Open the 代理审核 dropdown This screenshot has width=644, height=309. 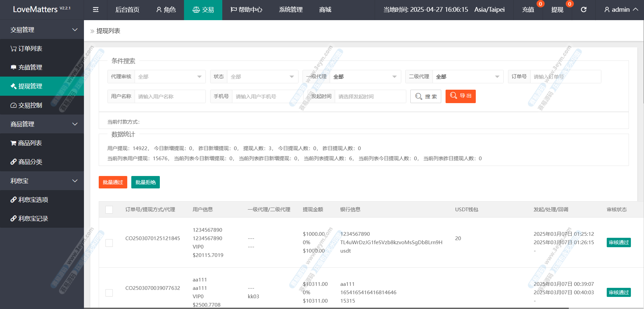pyautogui.click(x=170, y=77)
